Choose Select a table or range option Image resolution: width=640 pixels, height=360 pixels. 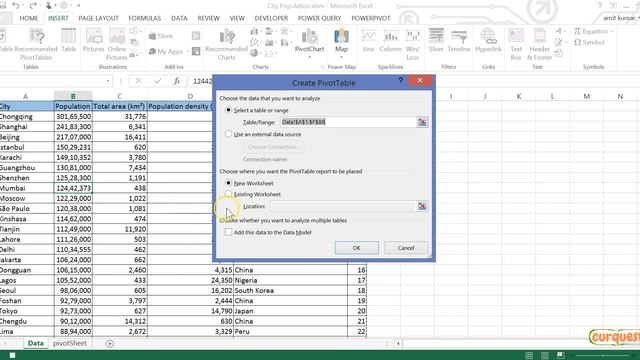[x=258, y=110]
